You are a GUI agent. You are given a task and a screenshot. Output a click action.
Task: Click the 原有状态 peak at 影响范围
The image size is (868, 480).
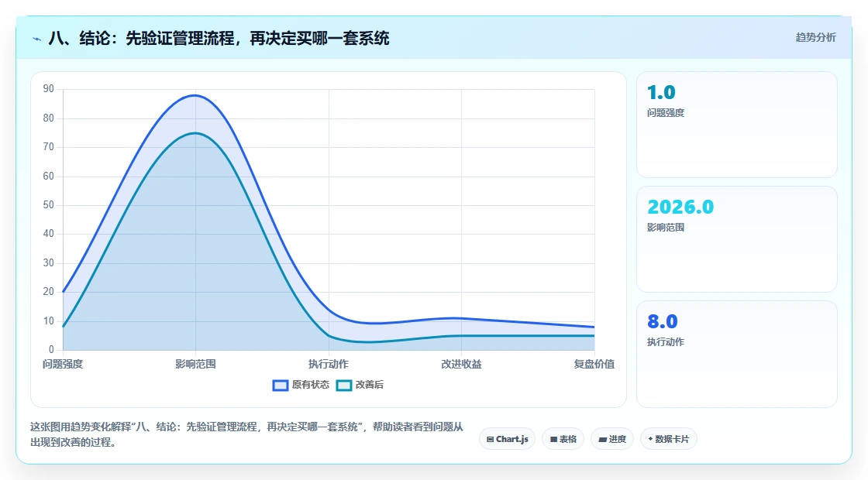(195, 95)
